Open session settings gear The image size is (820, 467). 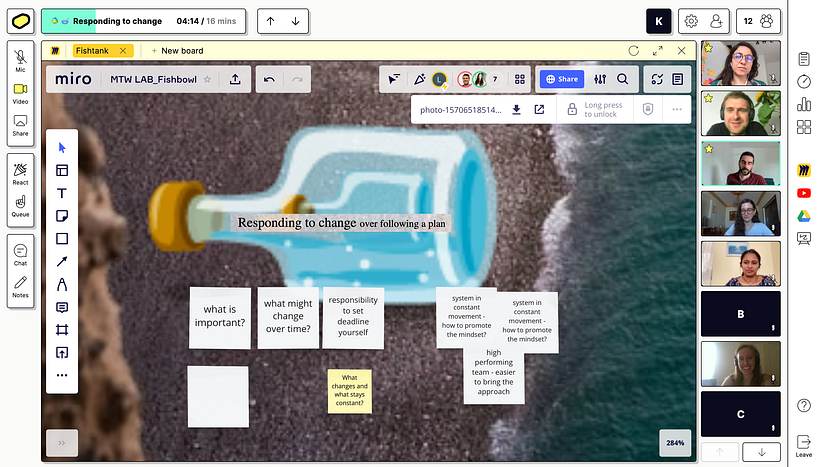pyautogui.click(x=691, y=21)
